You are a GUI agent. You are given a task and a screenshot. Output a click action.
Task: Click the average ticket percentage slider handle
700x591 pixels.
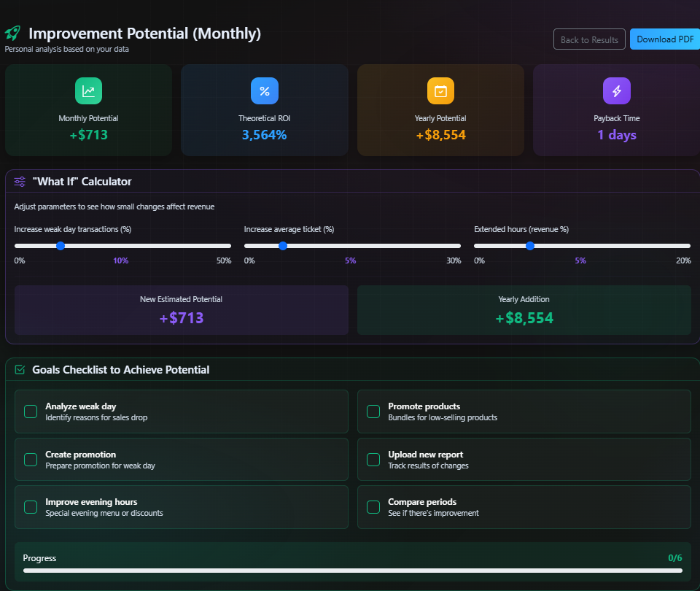[283, 246]
